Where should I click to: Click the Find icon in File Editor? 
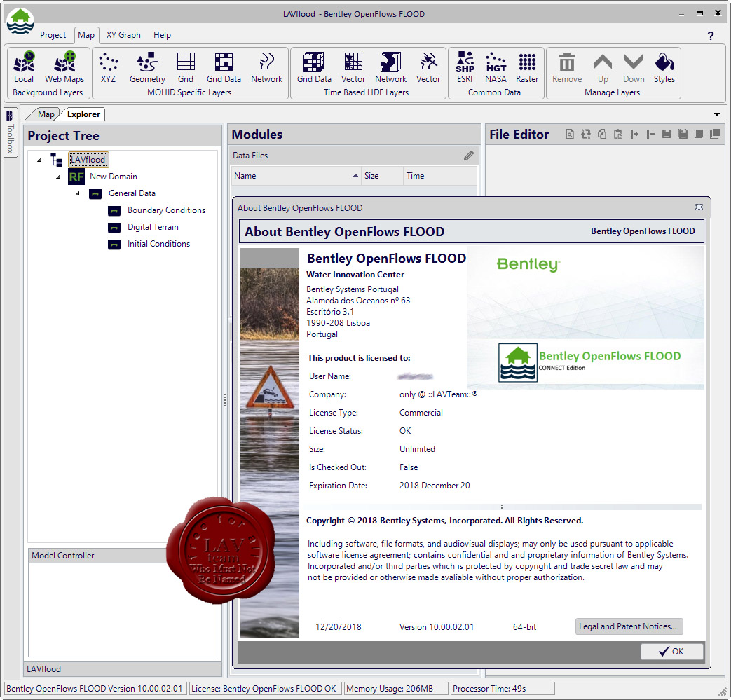pos(570,135)
